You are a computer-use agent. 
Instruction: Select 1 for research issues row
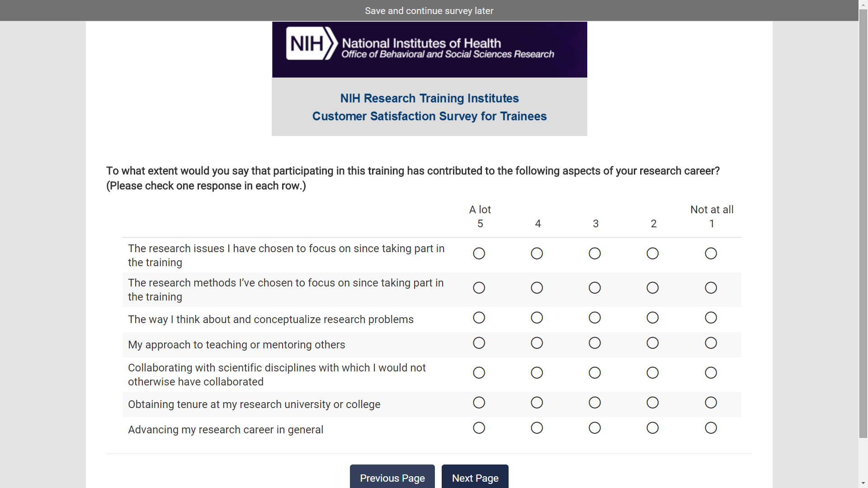(x=711, y=253)
